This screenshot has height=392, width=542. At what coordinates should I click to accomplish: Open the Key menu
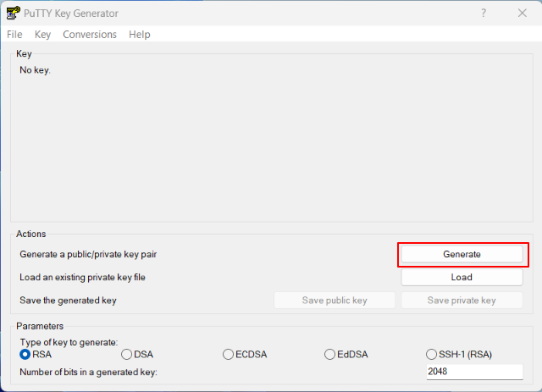[x=43, y=35]
